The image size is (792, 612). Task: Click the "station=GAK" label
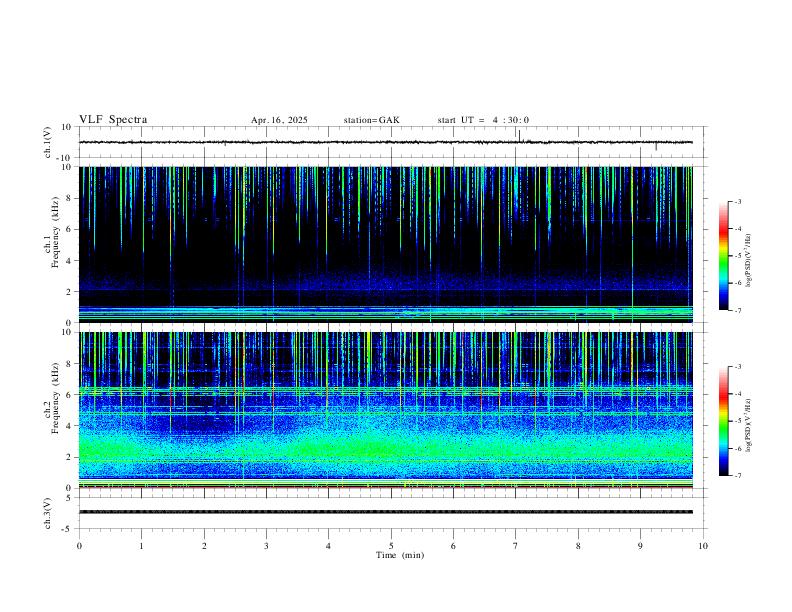coord(371,120)
